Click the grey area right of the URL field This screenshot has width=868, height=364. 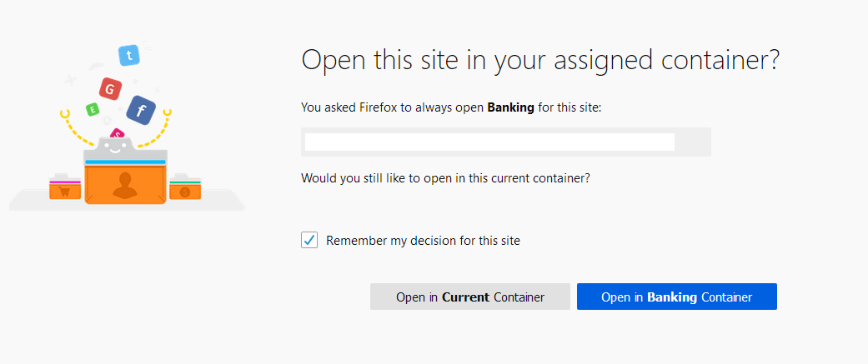click(x=692, y=142)
